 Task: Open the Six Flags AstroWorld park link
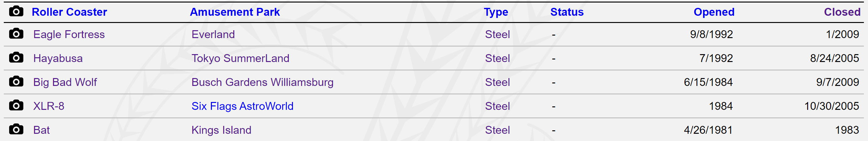242,106
